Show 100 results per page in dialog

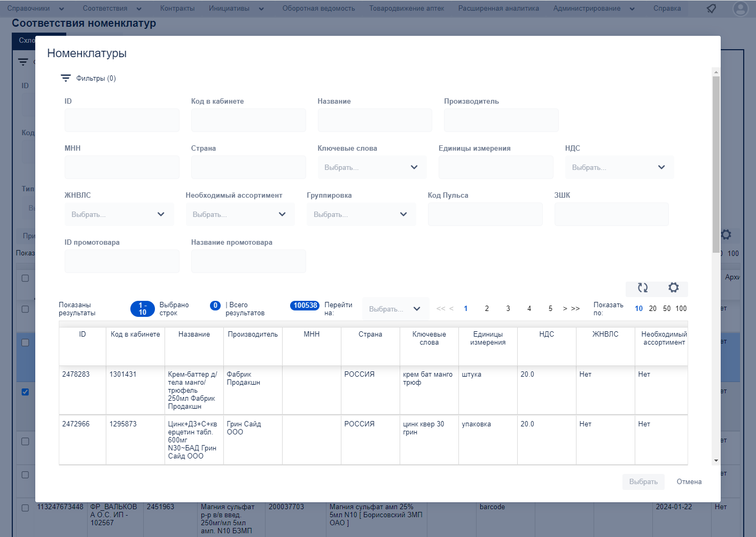point(681,308)
